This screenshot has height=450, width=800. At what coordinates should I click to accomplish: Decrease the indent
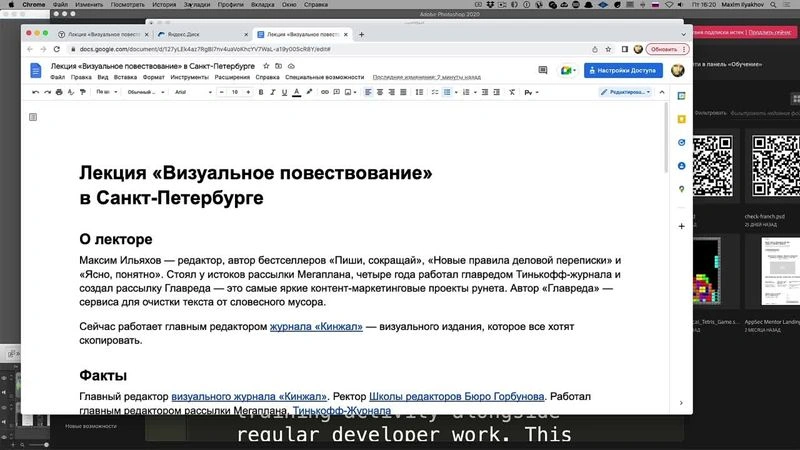(485, 92)
